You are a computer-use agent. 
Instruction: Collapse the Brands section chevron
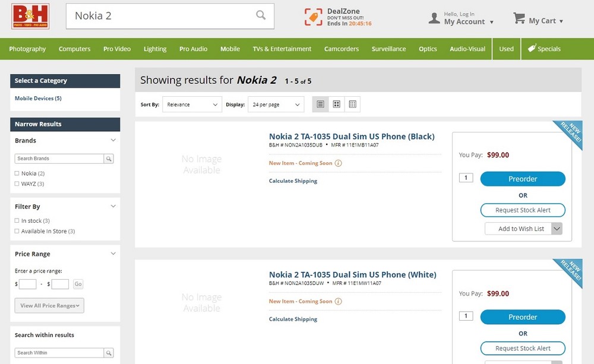(x=113, y=140)
